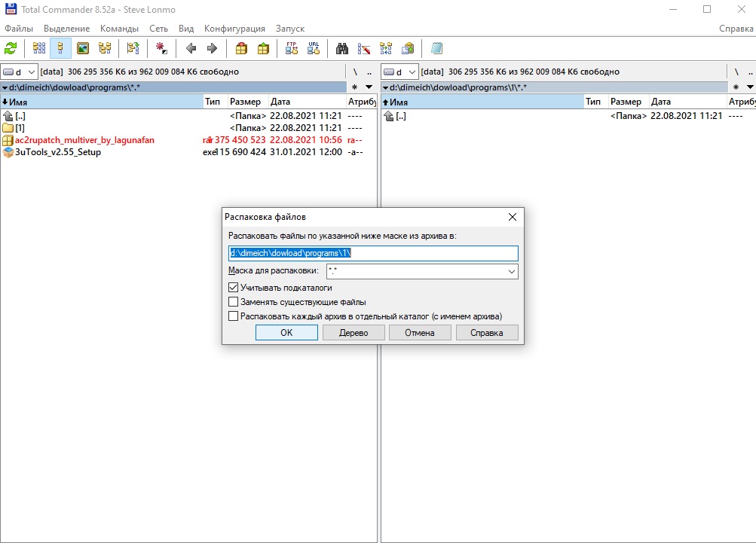
Task: Enable 'Заменять существующие файлы' checkbox
Action: (x=234, y=302)
